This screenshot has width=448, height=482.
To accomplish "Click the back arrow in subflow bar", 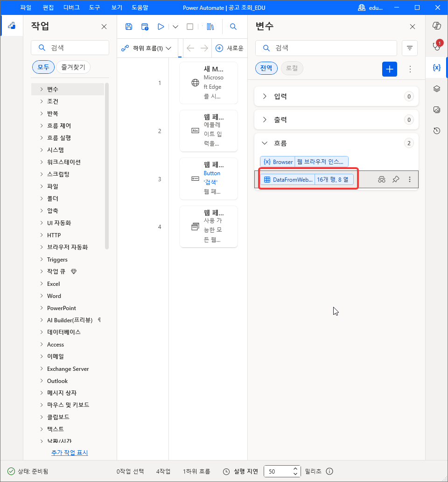I will coord(190,48).
